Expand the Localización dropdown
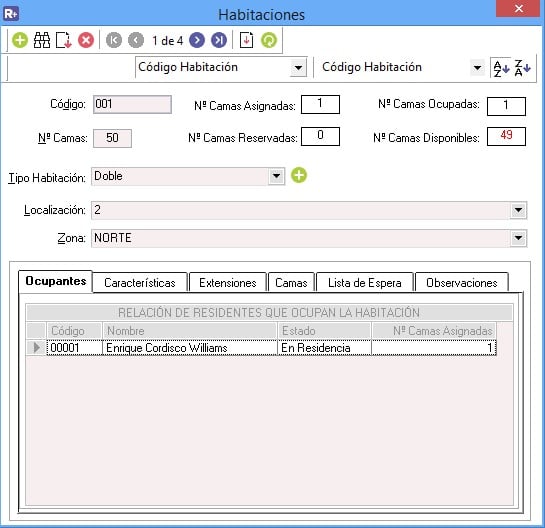545x528 pixels. (518, 210)
